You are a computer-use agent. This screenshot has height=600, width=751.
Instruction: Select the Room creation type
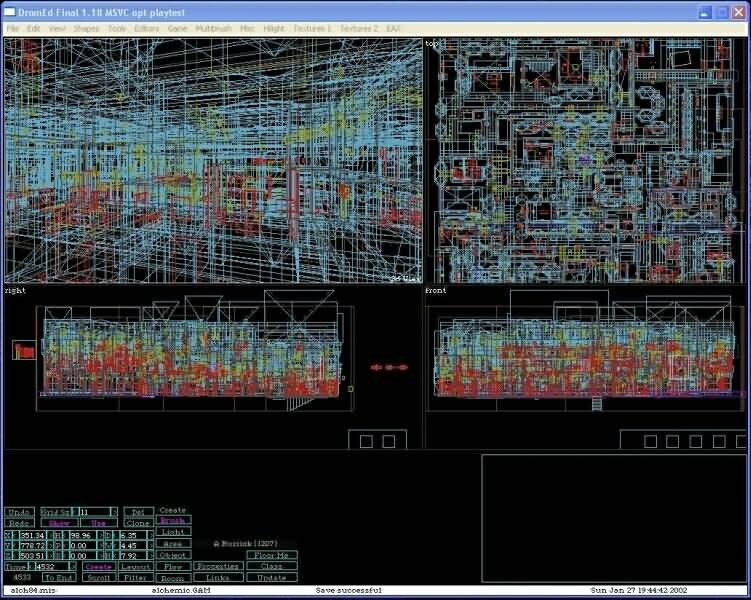pyautogui.click(x=173, y=578)
